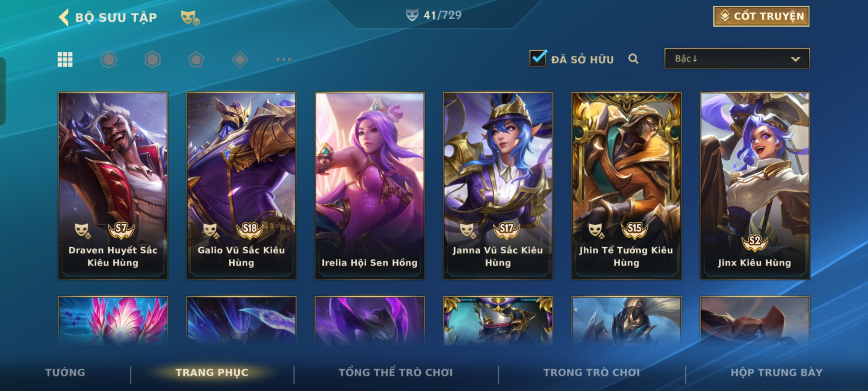Open the Hộp Trưng Bày tab
The height and width of the screenshot is (391, 868).
click(776, 373)
